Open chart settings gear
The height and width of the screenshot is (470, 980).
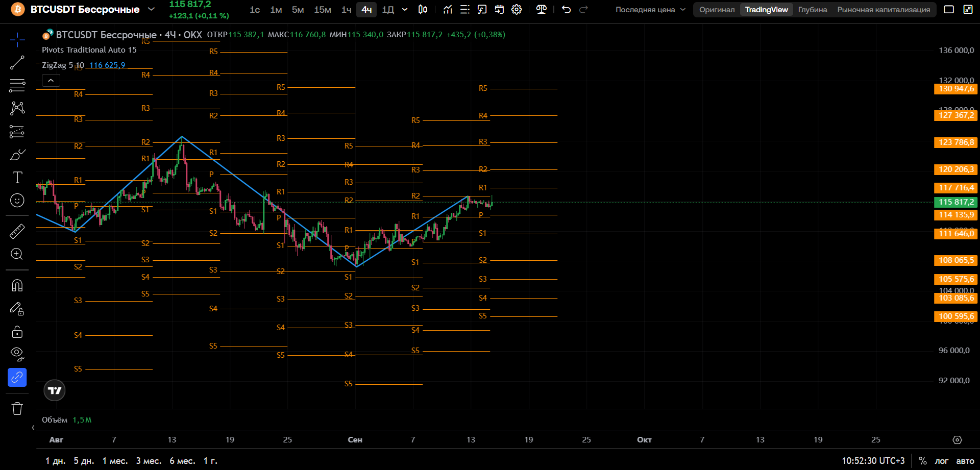click(517, 9)
